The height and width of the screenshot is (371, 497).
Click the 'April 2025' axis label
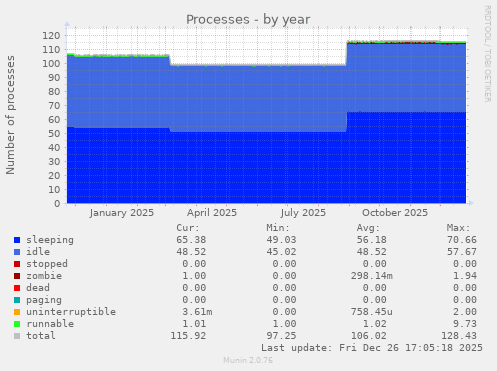(x=212, y=213)
